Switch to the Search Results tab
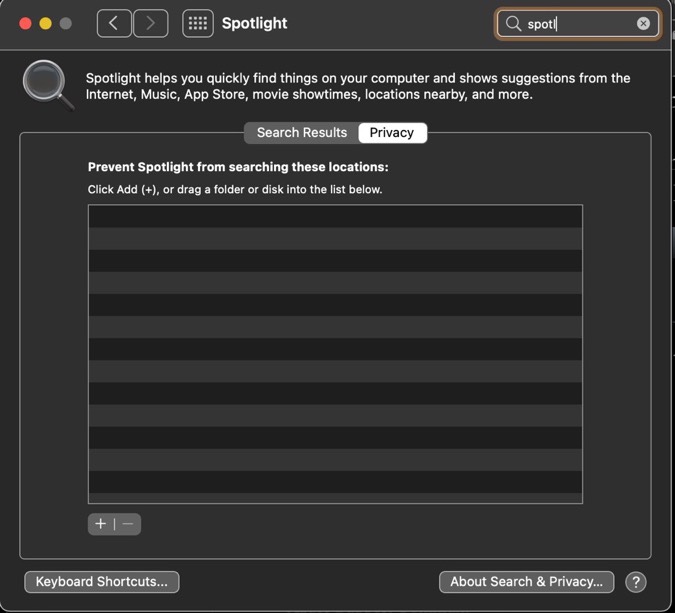Viewport: 675px width, 613px height. point(302,133)
